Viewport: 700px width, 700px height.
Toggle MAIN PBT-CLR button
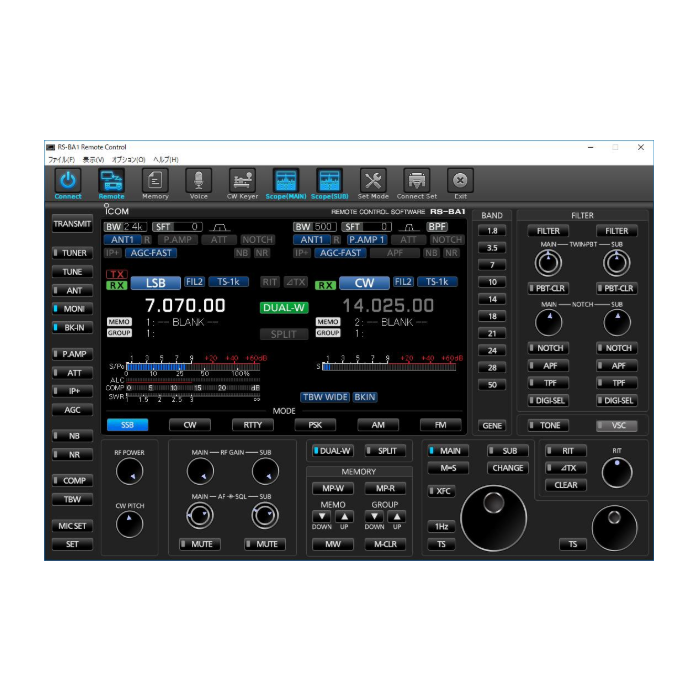coord(548,288)
